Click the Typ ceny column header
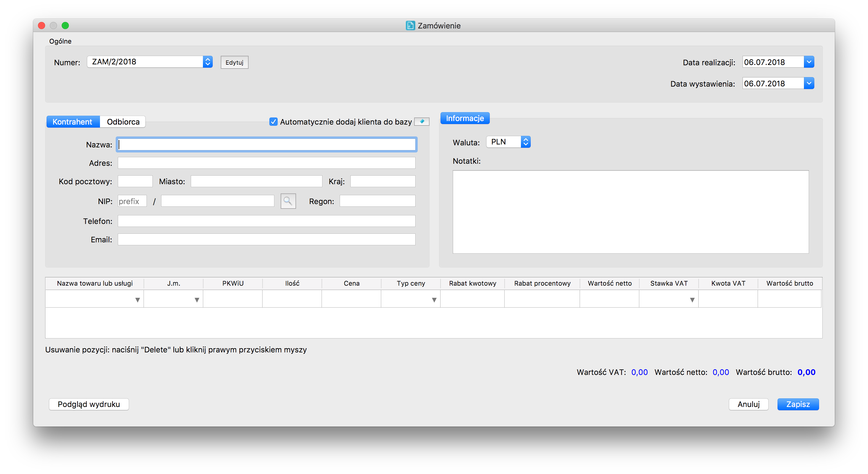Screen dimensions: 868x474 click(x=411, y=283)
